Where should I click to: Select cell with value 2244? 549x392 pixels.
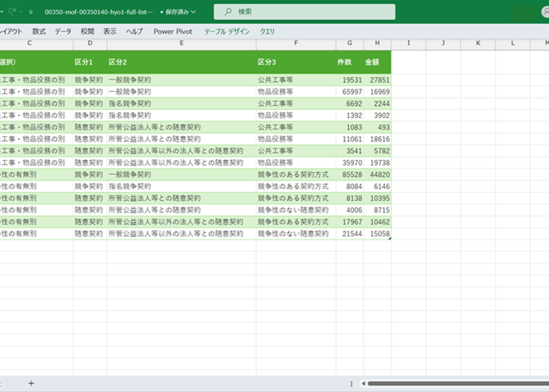[377, 103]
